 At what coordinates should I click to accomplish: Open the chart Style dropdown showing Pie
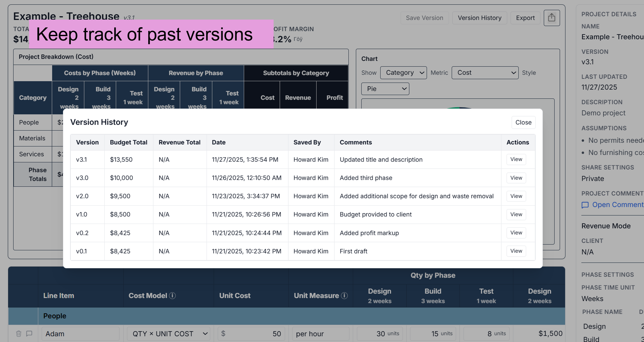point(385,89)
